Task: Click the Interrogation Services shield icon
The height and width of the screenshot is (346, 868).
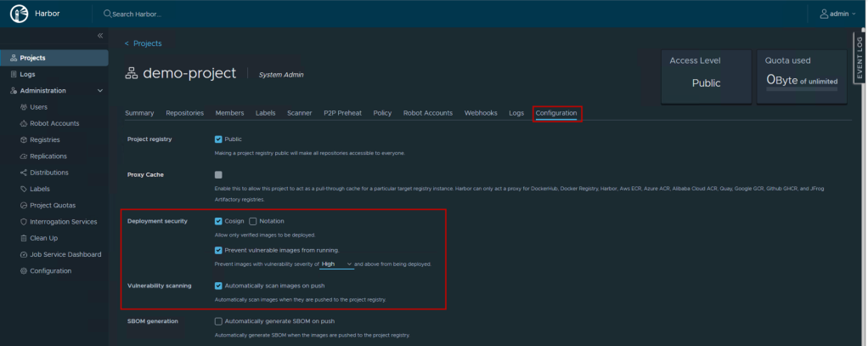Action: (x=22, y=222)
